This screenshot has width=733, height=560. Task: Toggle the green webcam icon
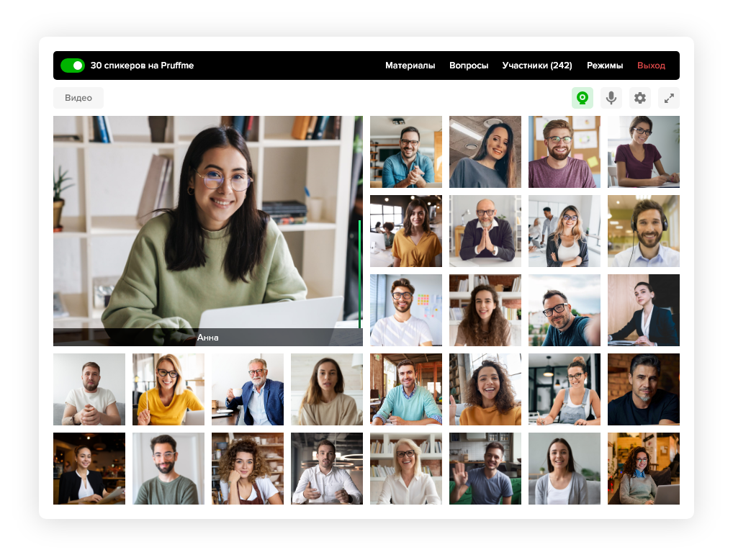583,98
